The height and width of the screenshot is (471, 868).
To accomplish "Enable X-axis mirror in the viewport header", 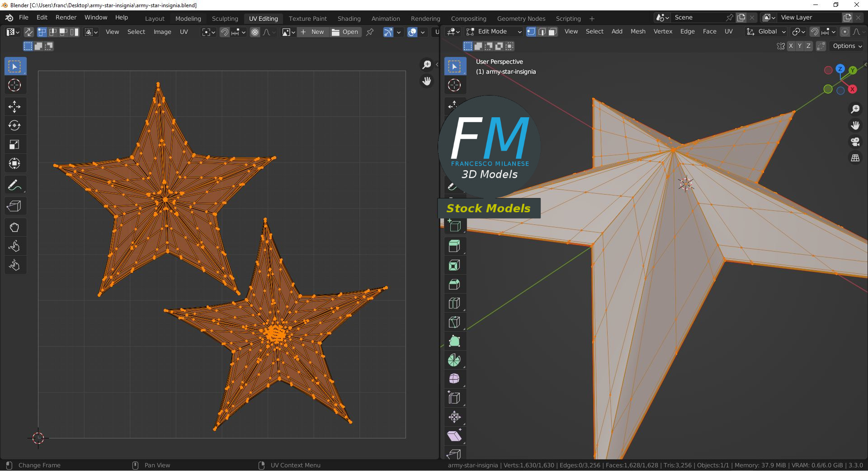I will pyautogui.click(x=791, y=46).
